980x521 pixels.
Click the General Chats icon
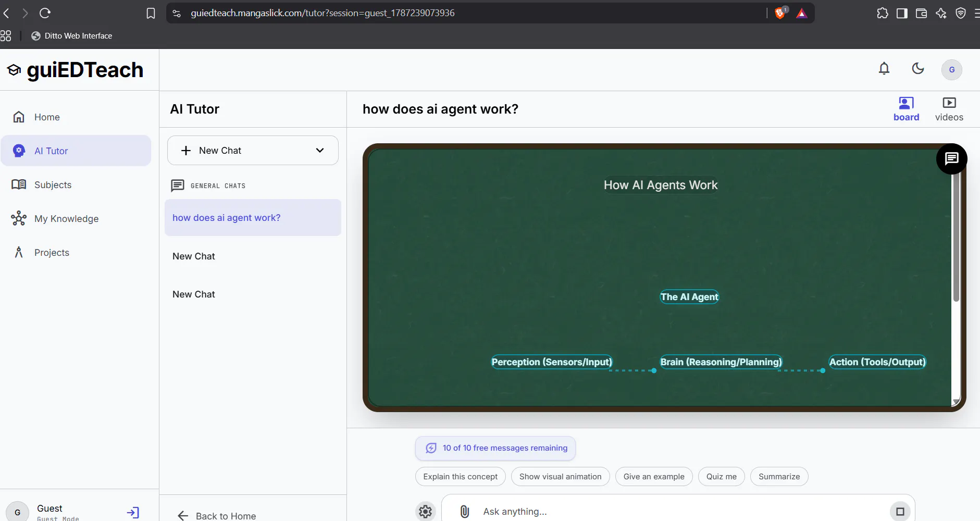(x=178, y=185)
